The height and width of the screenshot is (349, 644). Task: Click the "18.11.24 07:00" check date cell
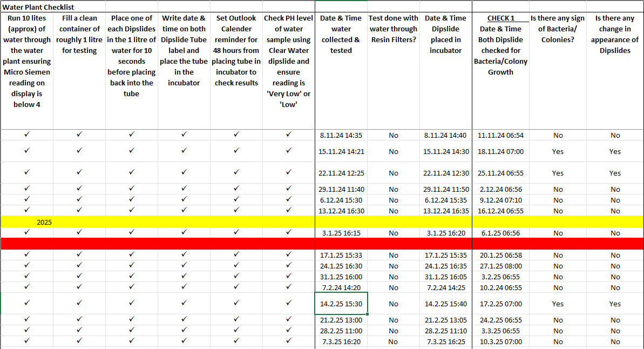point(500,152)
